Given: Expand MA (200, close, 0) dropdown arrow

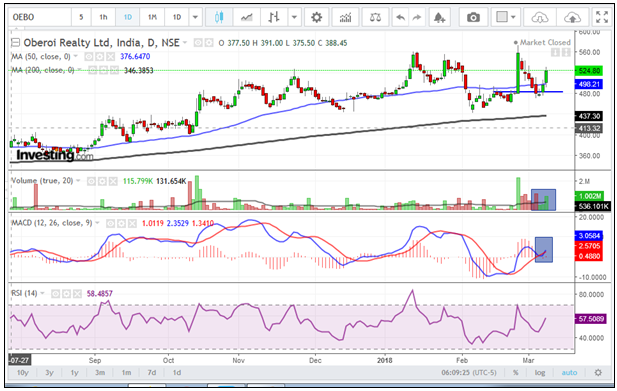Looking at the screenshot, I should coord(80,70).
